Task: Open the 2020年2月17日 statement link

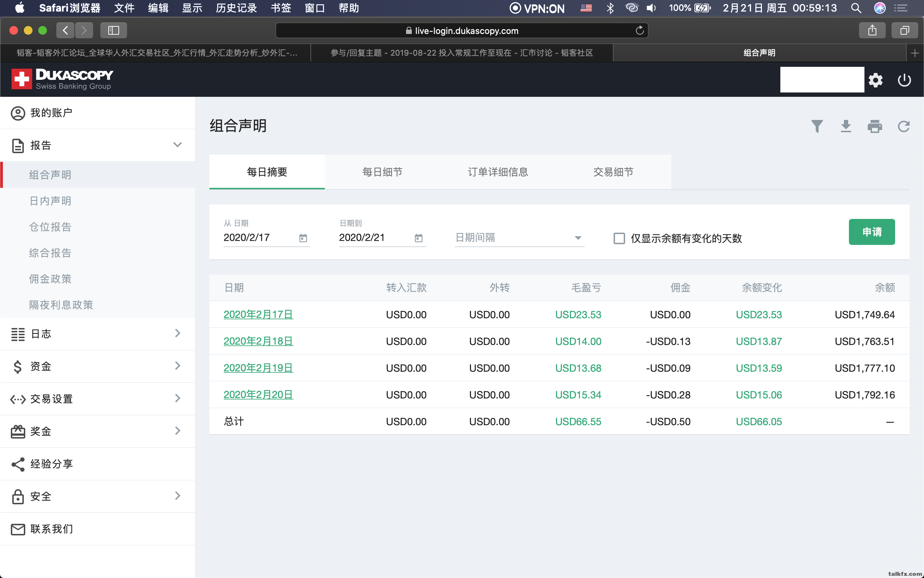Action: (x=258, y=315)
